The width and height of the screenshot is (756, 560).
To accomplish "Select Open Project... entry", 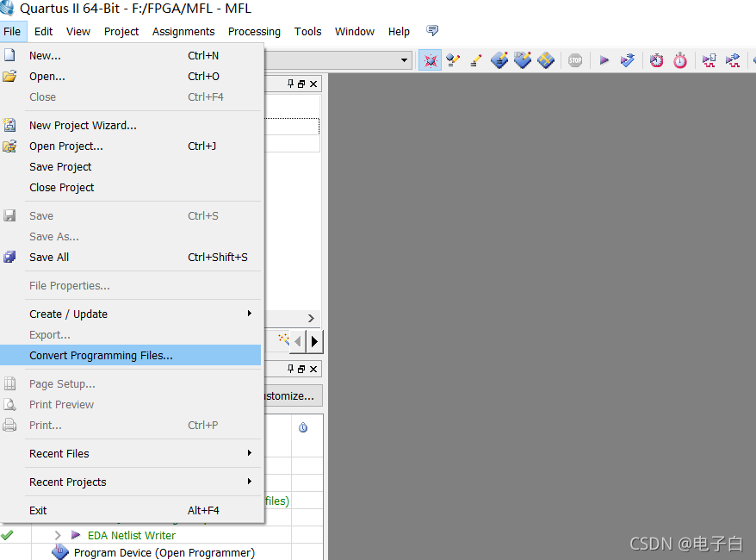I will point(131,146).
